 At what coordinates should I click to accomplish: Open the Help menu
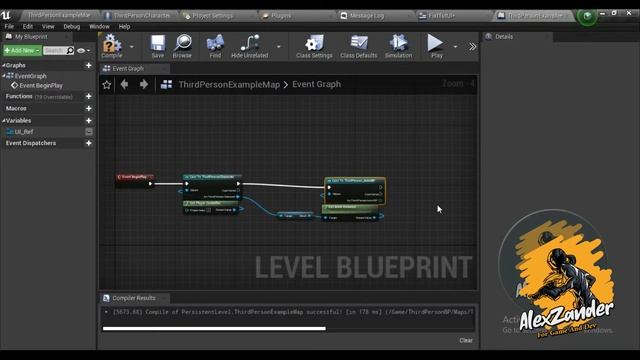coord(124,27)
